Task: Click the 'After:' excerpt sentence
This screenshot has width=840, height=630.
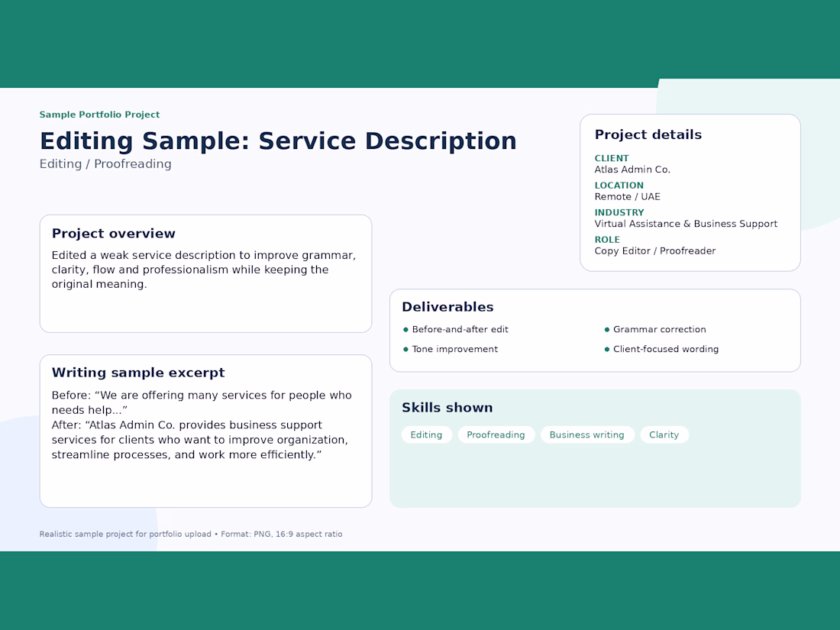Action: coord(200,440)
